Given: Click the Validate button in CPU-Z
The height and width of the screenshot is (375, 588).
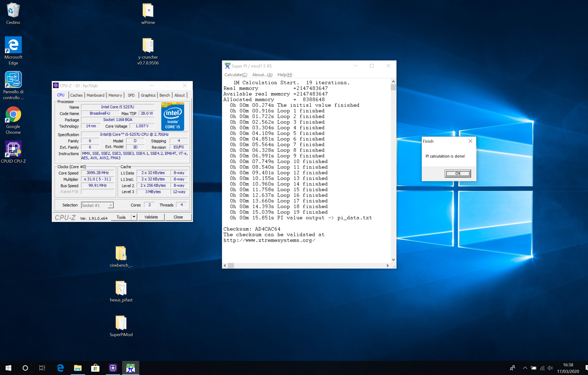Looking at the screenshot, I should (151, 217).
